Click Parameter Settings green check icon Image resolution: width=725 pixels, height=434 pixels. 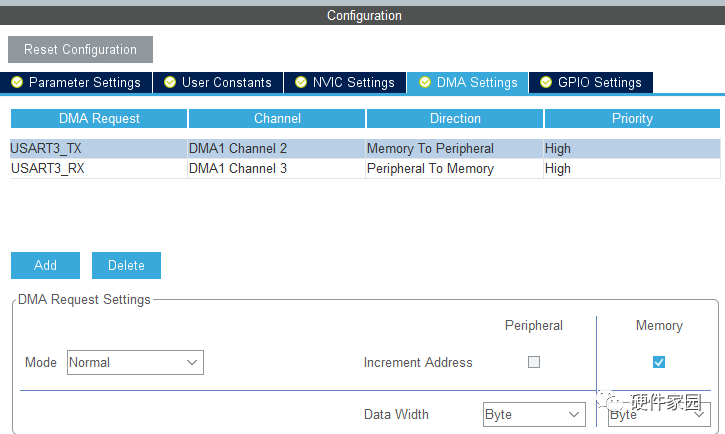click(x=17, y=82)
